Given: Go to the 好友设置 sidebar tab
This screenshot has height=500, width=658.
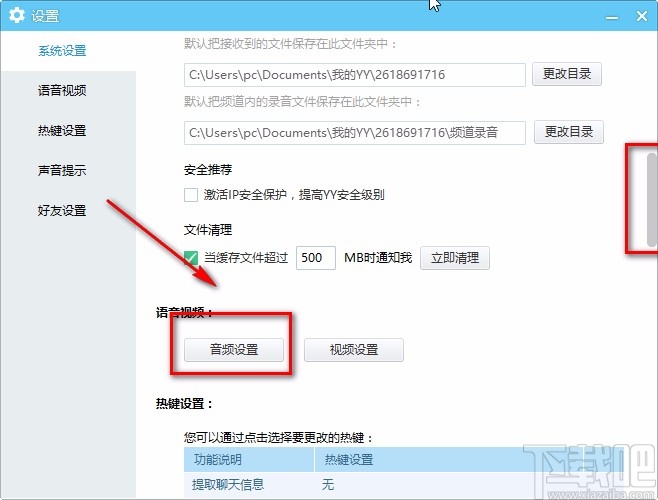Looking at the screenshot, I should [62, 210].
